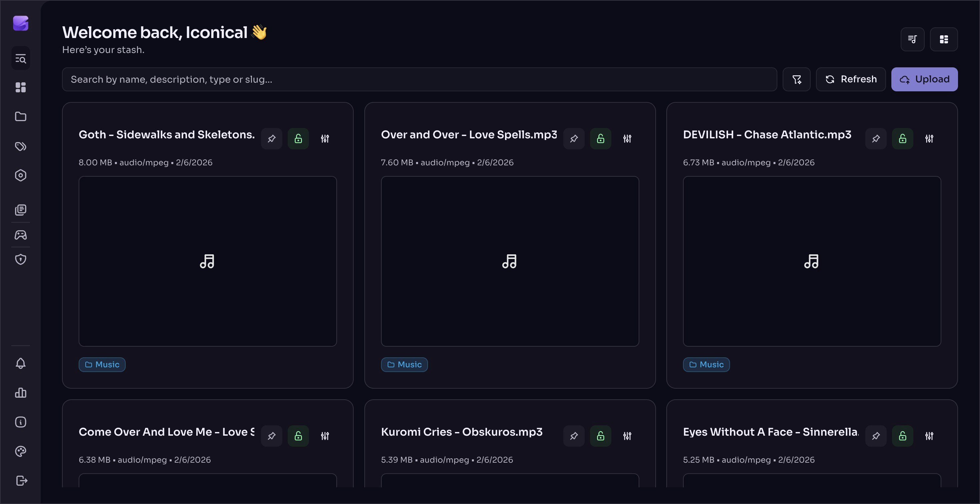Viewport: 980px width, 504px height.
Task: Open settings sliders for Goth track
Action: [325, 138]
